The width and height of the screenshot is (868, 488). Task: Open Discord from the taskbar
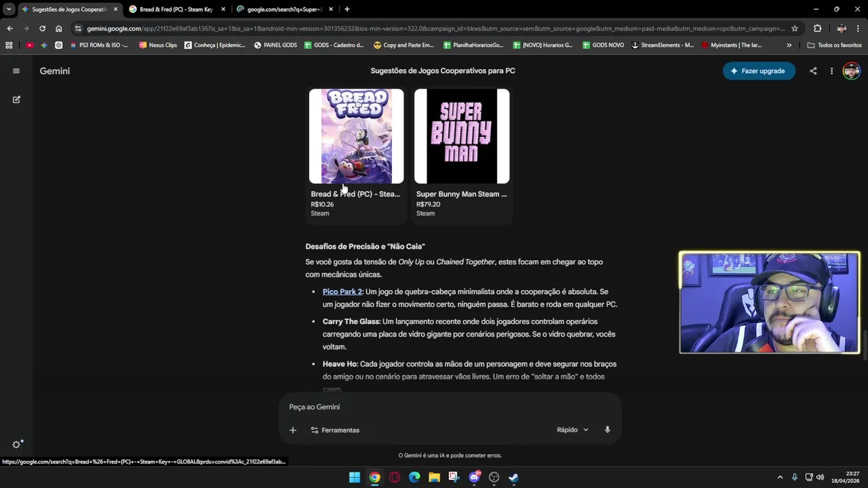click(x=474, y=477)
